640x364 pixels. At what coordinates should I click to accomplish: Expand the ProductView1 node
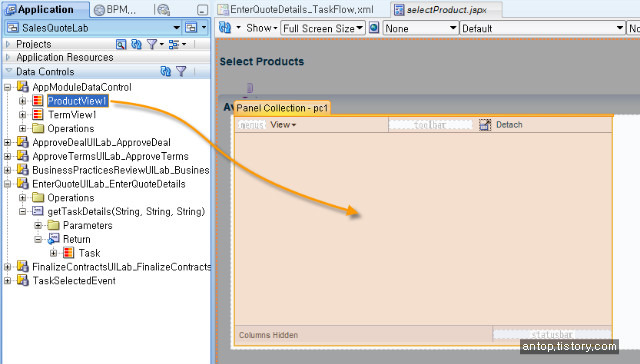point(22,101)
